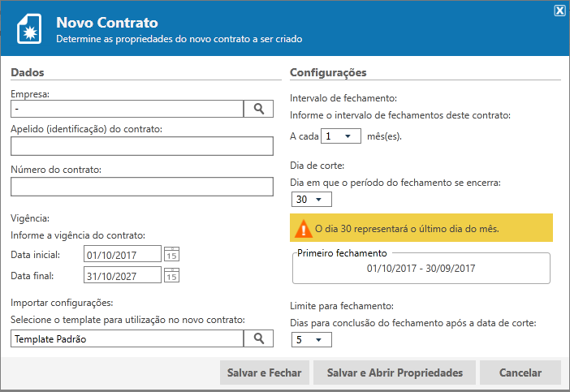570x392 pixels.
Task: Click the Data inicial date field
Action: click(122, 255)
